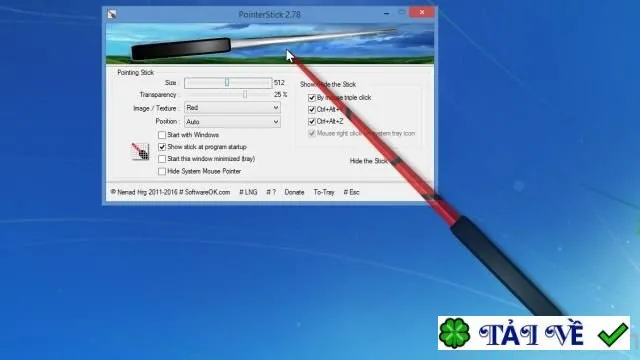Click the Hide the Stick button
The height and width of the screenshot is (360, 640).
point(369,161)
